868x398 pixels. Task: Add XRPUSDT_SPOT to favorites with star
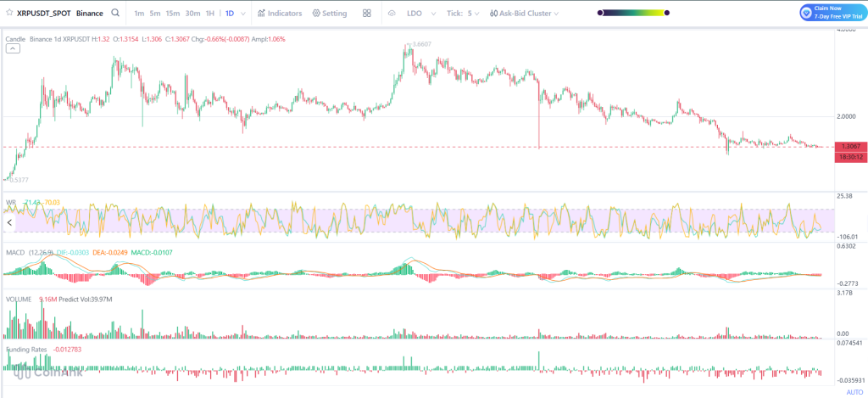coord(9,14)
